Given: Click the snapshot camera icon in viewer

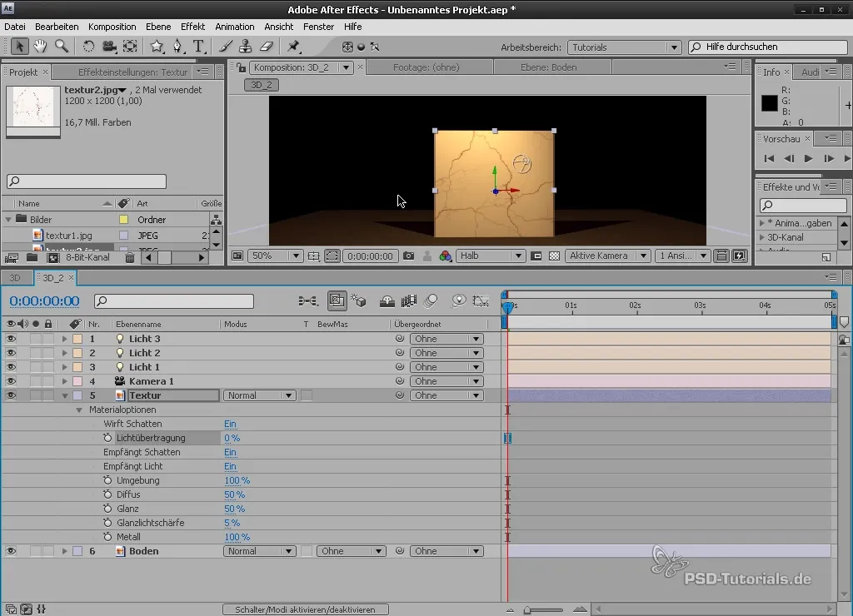Looking at the screenshot, I should tap(408, 256).
